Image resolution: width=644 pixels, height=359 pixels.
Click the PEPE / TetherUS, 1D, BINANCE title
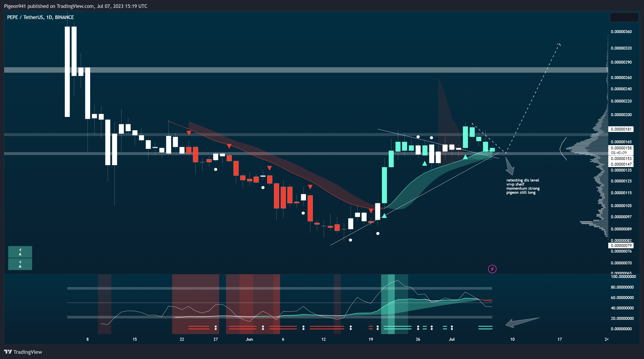[40, 17]
